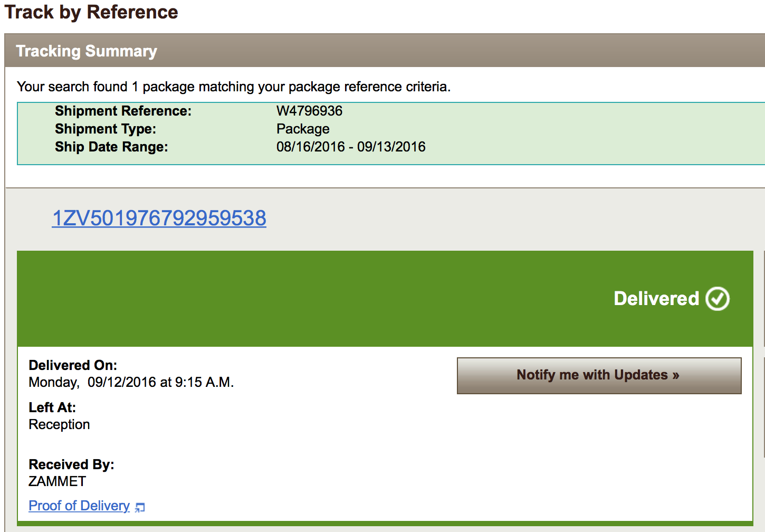Click the Received By label

(x=71, y=464)
